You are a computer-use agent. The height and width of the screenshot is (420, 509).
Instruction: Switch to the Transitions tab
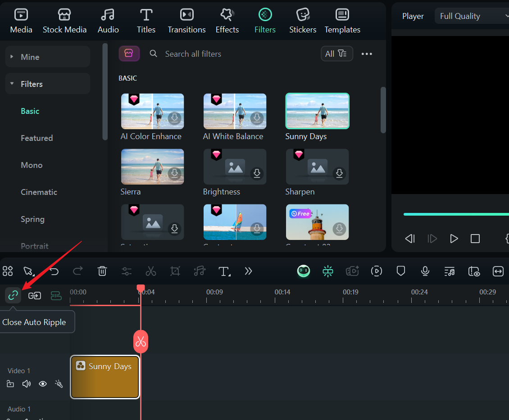[x=186, y=21]
